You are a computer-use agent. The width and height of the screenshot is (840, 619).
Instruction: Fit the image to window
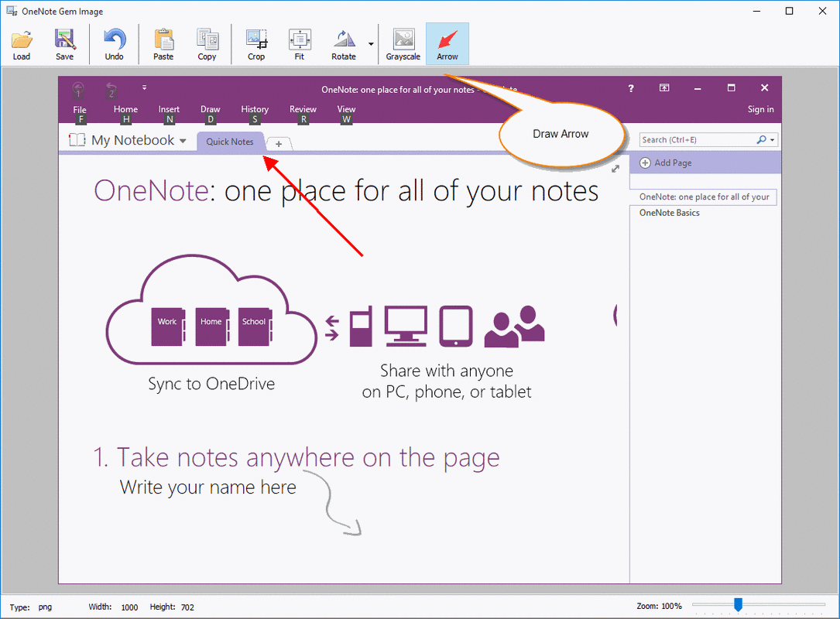[300, 43]
